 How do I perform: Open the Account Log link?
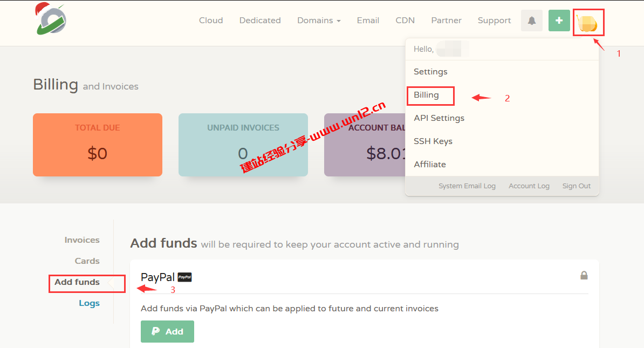click(x=529, y=186)
